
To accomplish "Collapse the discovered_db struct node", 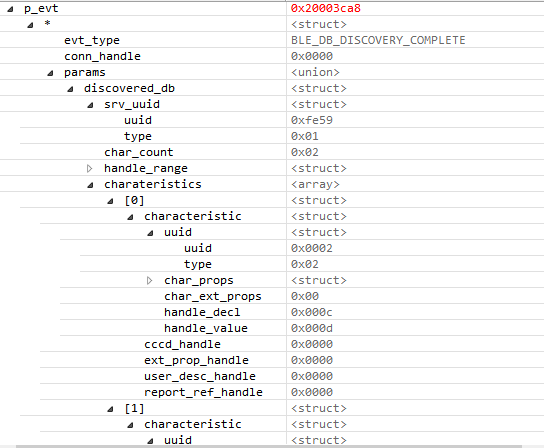I will tap(70, 89).
